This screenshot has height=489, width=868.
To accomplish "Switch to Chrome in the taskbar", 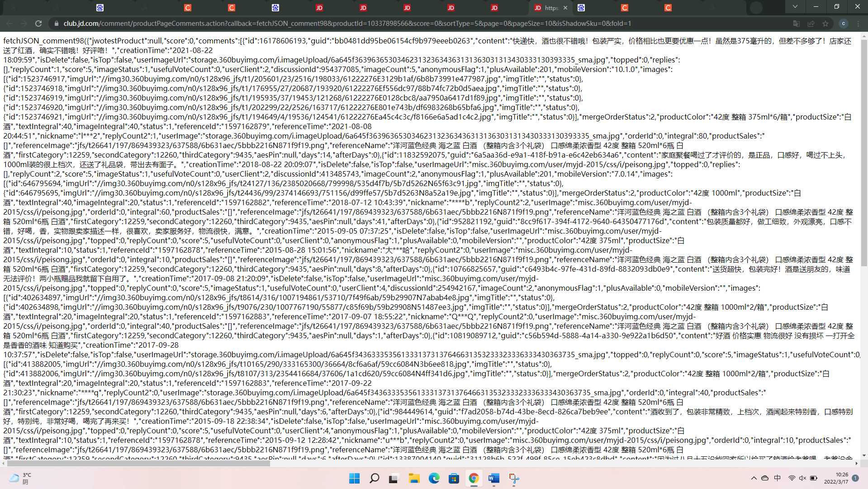I will (474, 479).
